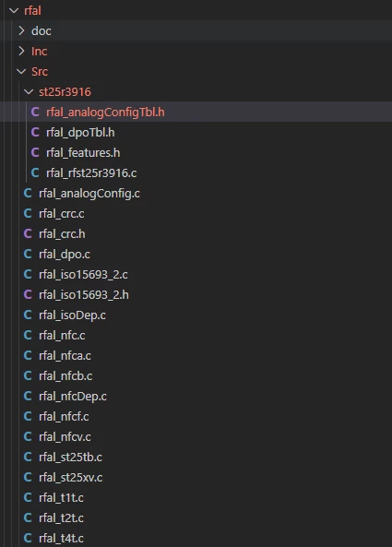Open file rfal_nfcv.c
Screen dimensions: 392x547
(x=65, y=436)
